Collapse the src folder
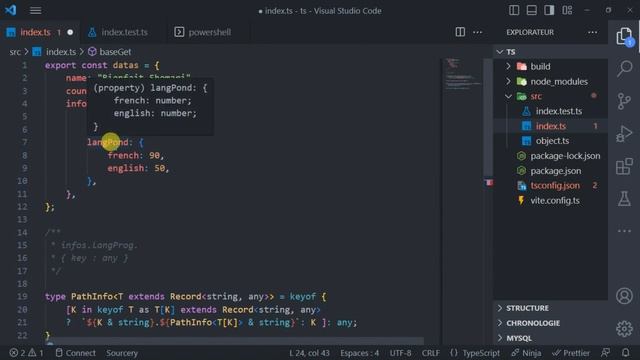The width and height of the screenshot is (640, 360). click(x=550, y=96)
